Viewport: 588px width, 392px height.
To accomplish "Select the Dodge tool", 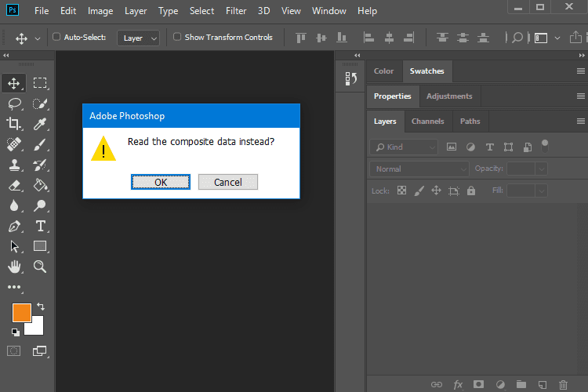I will click(x=40, y=205).
